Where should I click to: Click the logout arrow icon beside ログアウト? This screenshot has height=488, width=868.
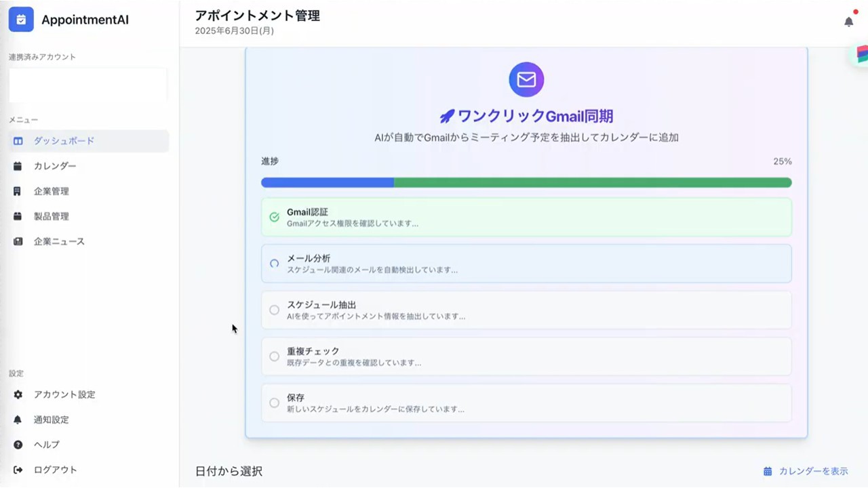[x=18, y=470]
